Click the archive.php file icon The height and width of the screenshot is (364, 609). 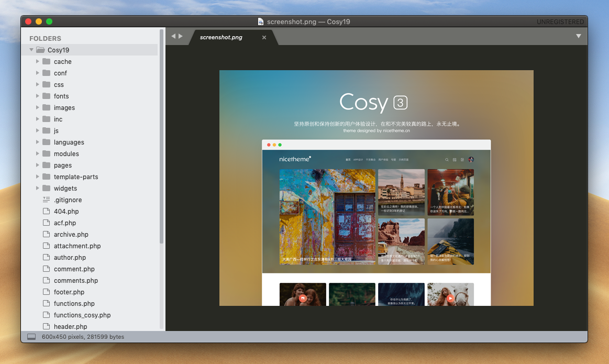[x=46, y=234]
